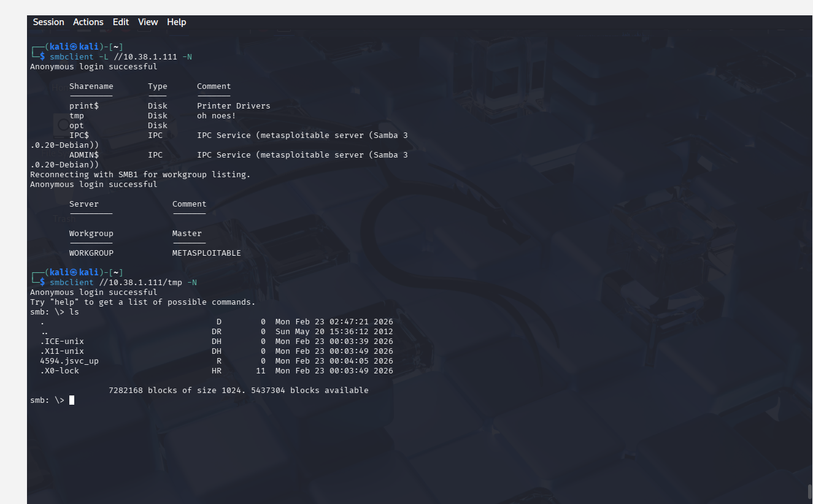813x504 pixels.
Task: Click the WORKGROUP entry text
Action: coord(91,253)
